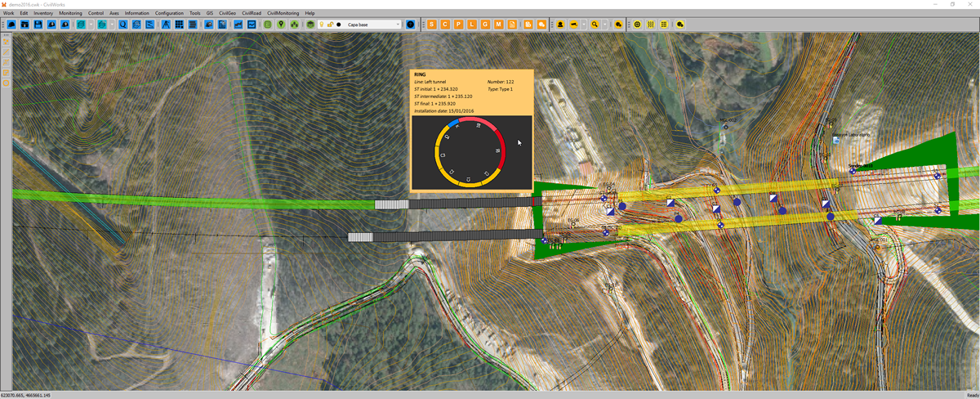
Task: Click the orange S toolbar button
Action: coord(432,25)
